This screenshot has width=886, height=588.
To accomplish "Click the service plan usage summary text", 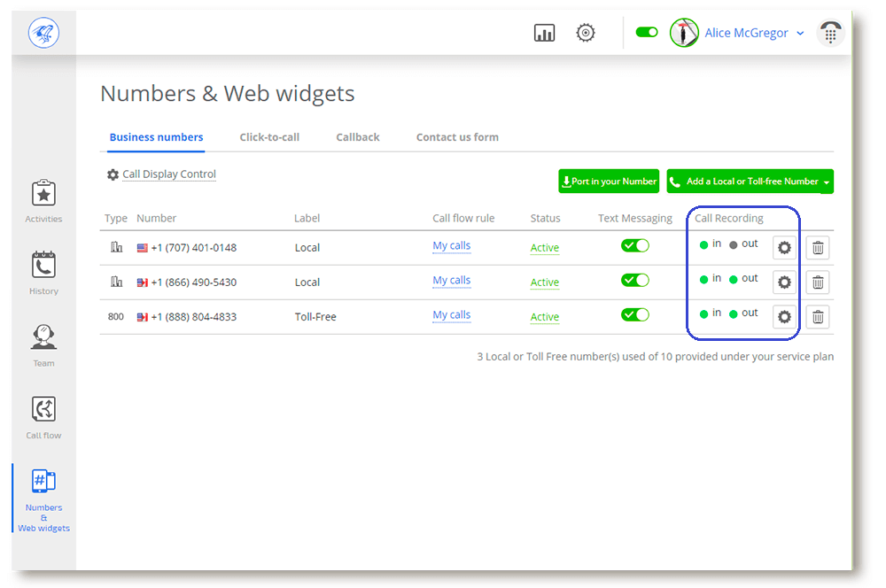I will click(656, 356).
